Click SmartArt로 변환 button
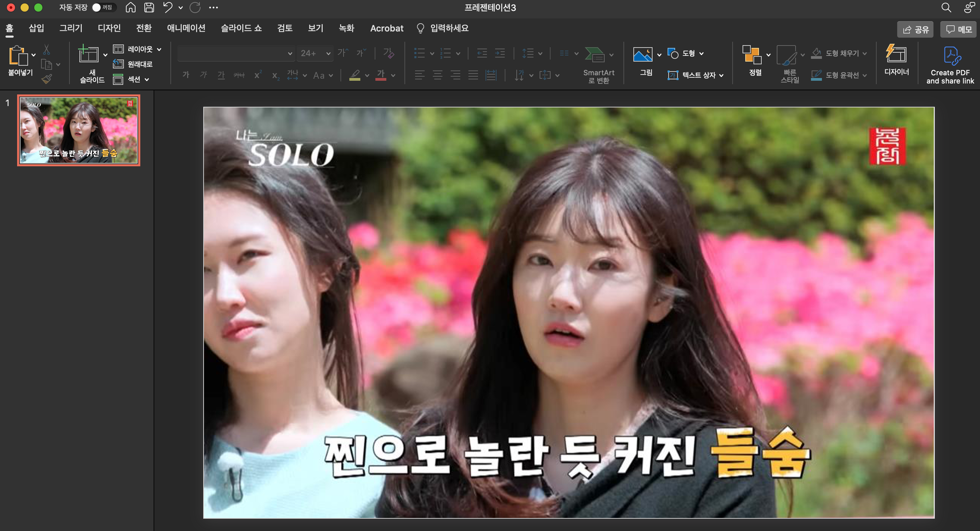Viewport: 980px width, 531px height. pyautogui.click(x=598, y=65)
